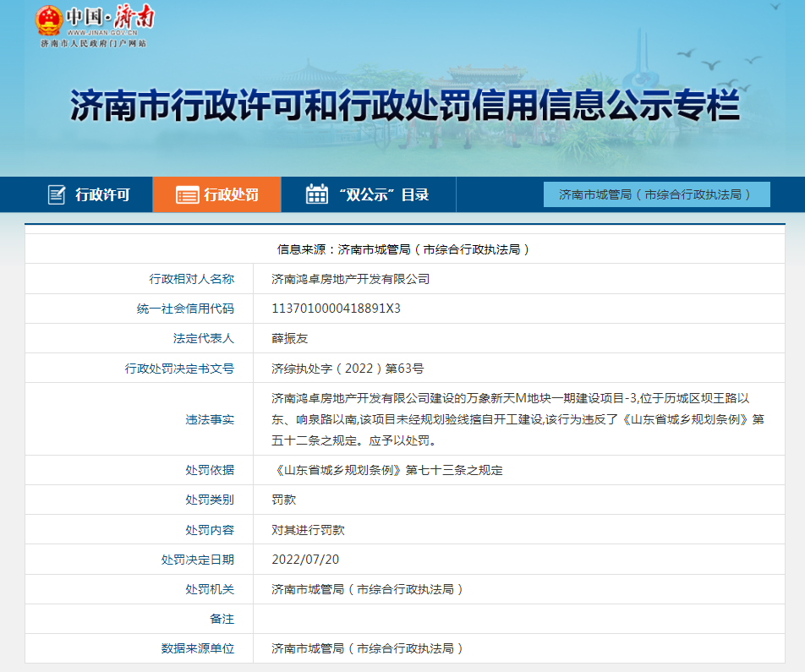805x672 pixels.
Task: Open the "双公示"目录 tab
Action: [368, 194]
